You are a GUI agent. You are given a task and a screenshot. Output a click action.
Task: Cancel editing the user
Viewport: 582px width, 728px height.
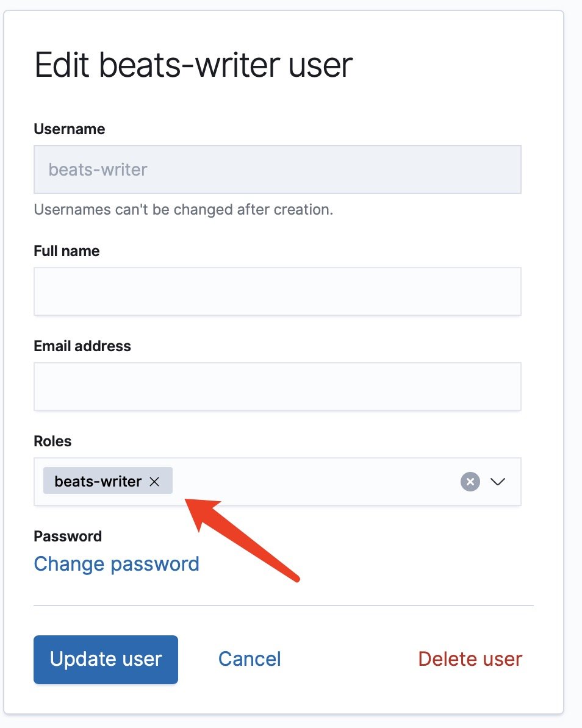[250, 659]
